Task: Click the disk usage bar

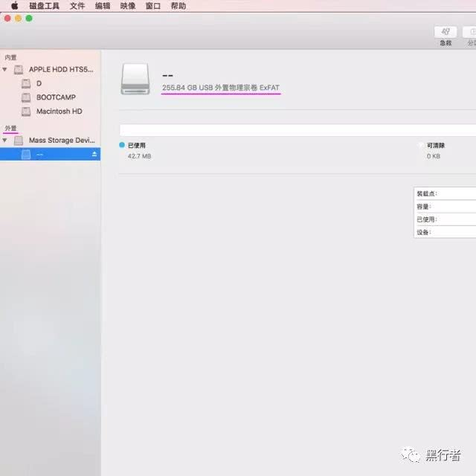Action: pyautogui.click(x=297, y=130)
